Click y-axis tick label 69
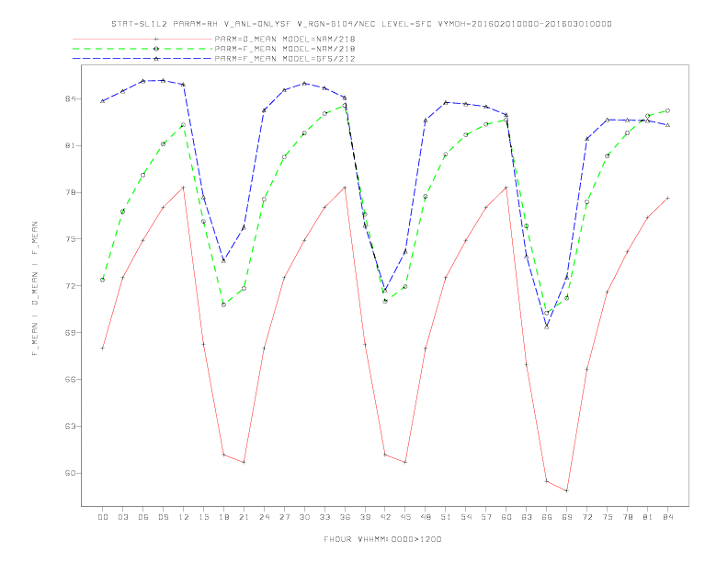This screenshot has height=563, width=728. [71, 333]
